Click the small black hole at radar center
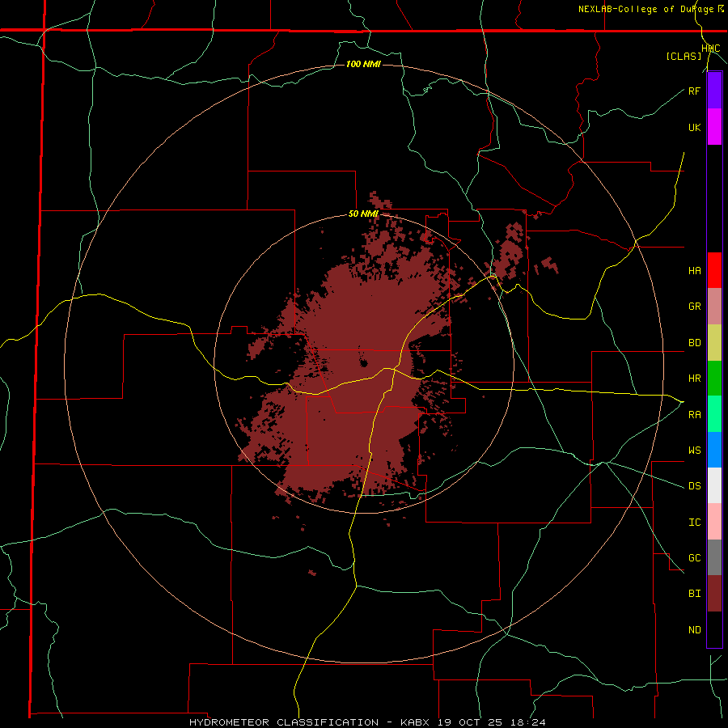The width and height of the screenshot is (728, 728). point(363,363)
